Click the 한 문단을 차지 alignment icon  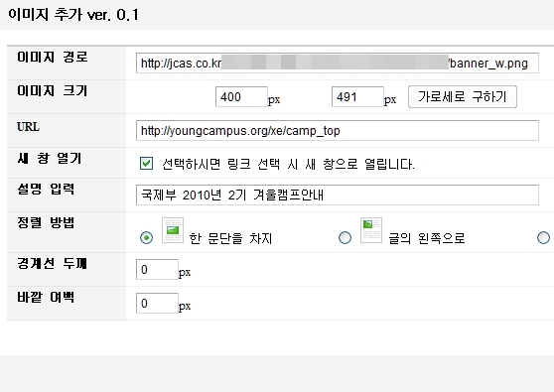[173, 230]
